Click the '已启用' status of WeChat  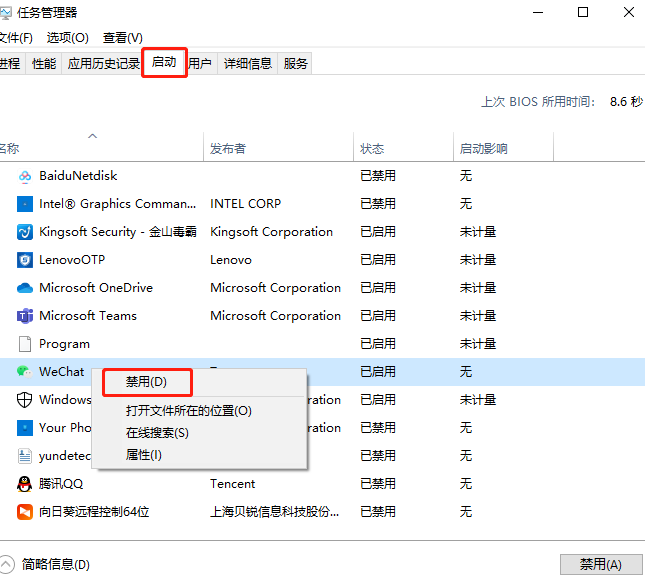tap(378, 372)
